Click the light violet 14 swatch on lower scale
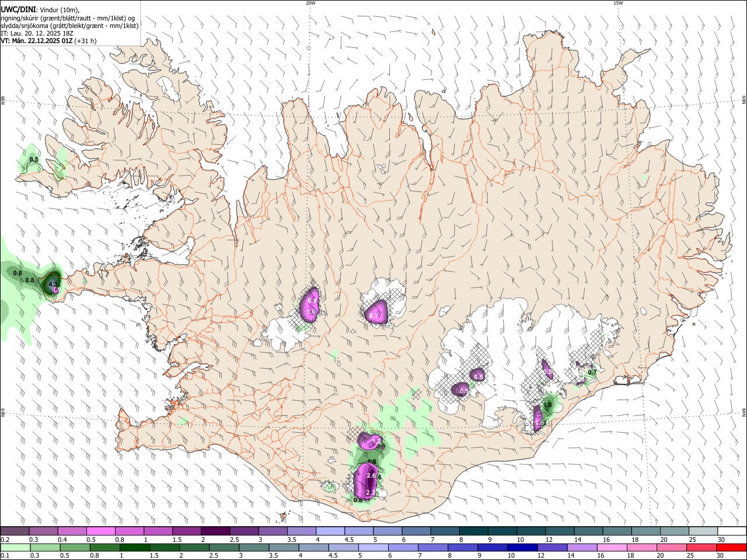The height and width of the screenshot is (560, 747). pos(581,548)
